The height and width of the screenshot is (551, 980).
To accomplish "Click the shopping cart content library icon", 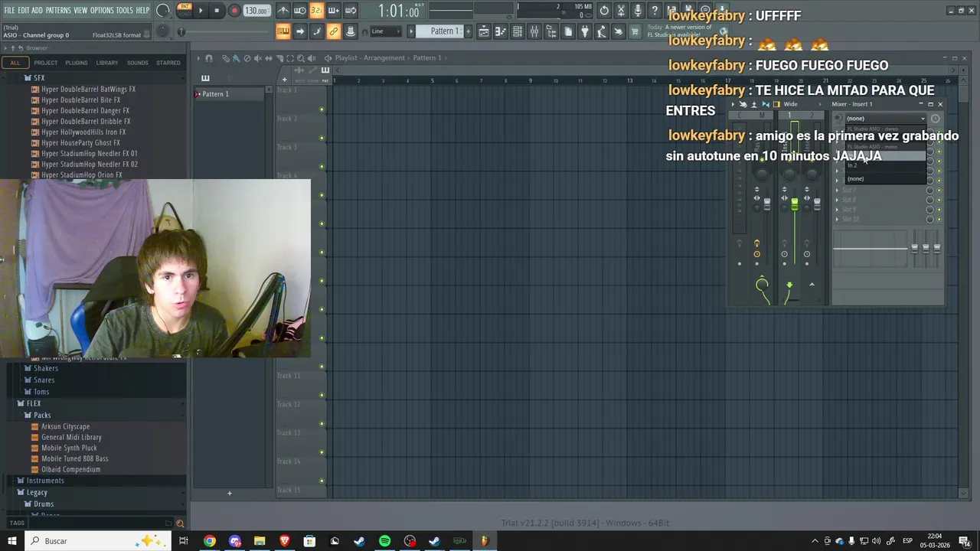I will point(635,31).
